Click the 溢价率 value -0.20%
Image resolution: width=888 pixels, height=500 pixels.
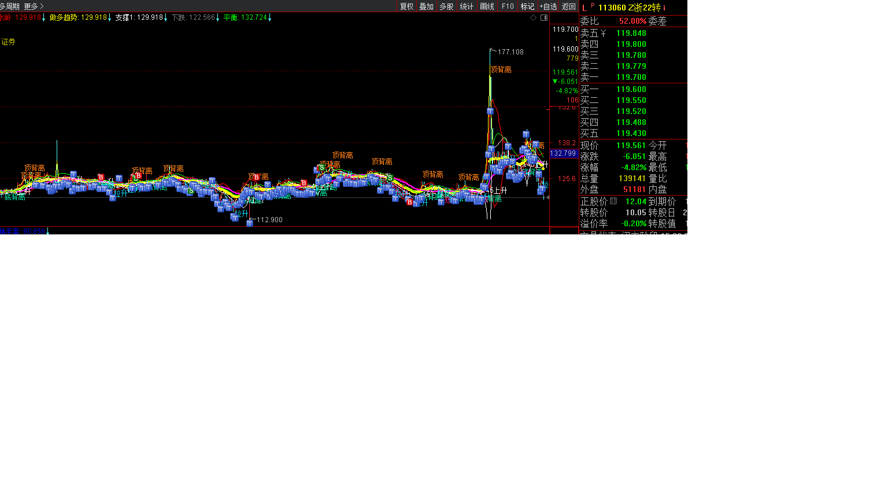pyautogui.click(x=633, y=224)
